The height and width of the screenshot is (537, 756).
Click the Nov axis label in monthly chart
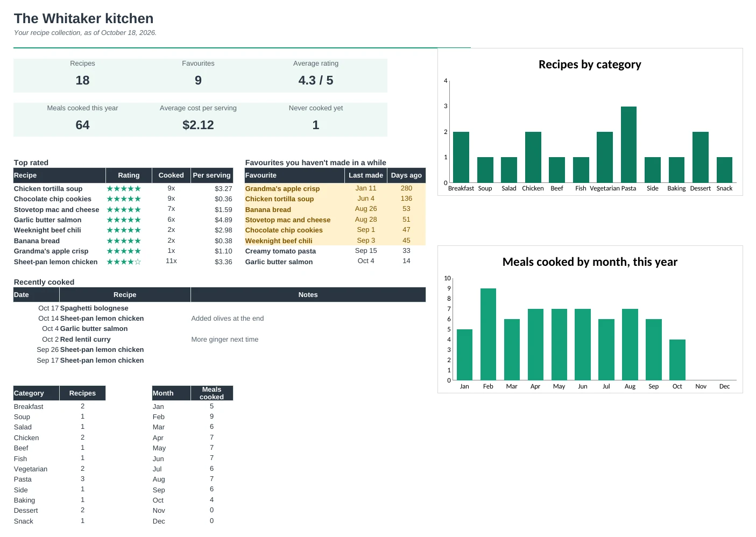pos(701,386)
